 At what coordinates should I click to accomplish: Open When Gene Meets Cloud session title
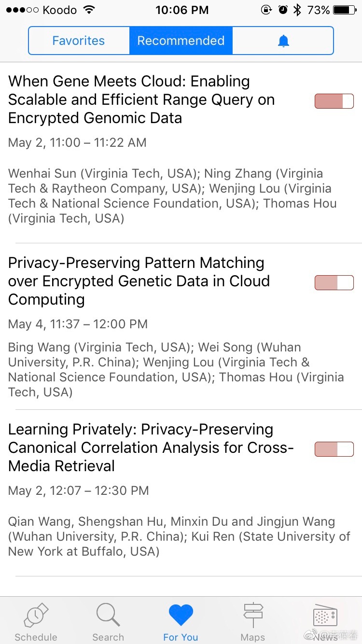(x=141, y=99)
